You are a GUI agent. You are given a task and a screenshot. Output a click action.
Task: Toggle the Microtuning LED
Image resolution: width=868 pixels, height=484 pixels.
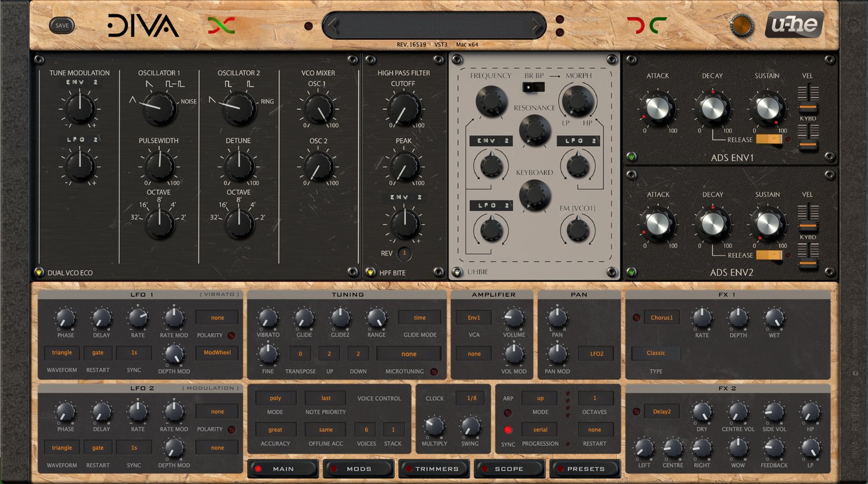point(434,372)
